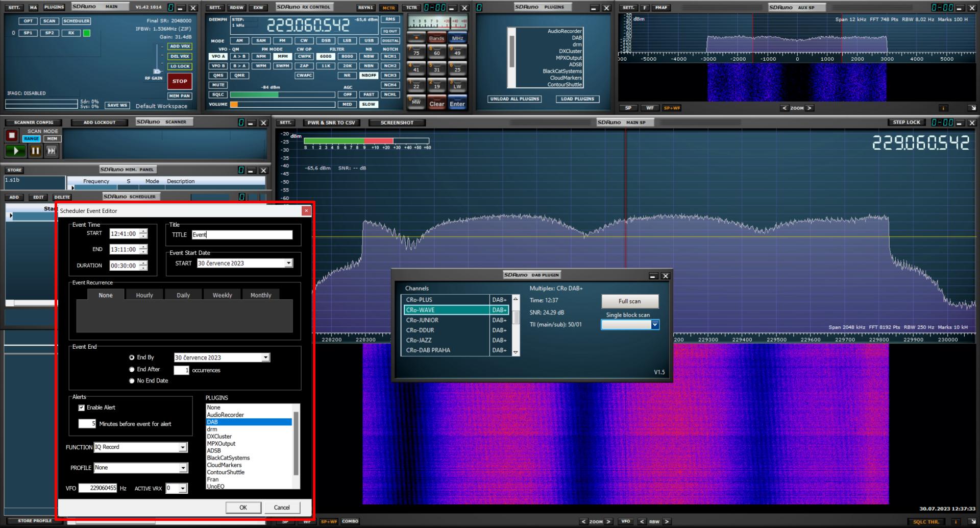Switch to the Weekly recurrence tab
The image size is (980, 528).
point(222,295)
